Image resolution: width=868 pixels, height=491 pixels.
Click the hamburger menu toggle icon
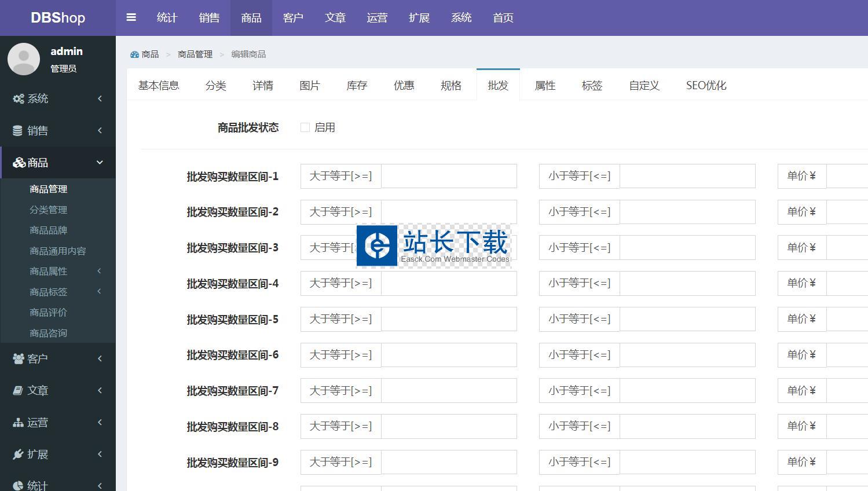(x=131, y=17)
